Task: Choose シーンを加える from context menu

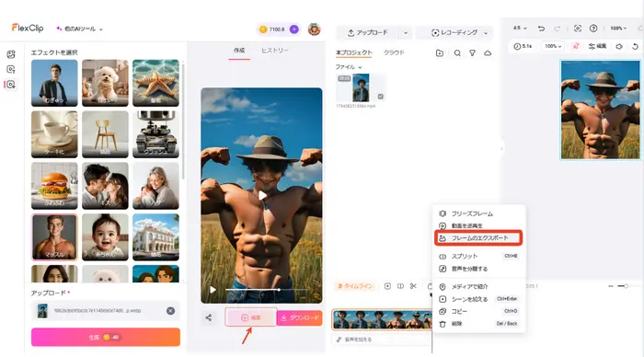Action: pyautogui.click(x=479, y=299)
